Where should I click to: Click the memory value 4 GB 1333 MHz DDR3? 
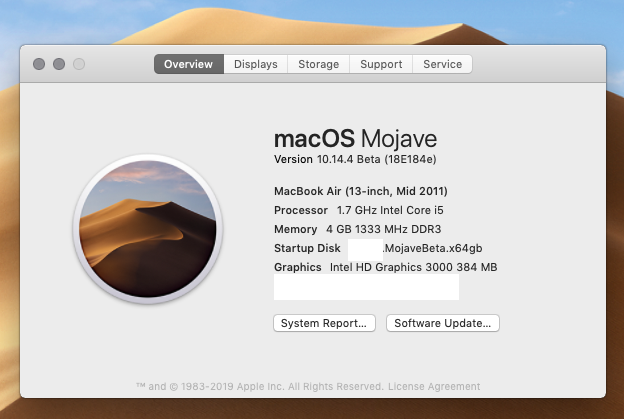[x=384, y=229]
